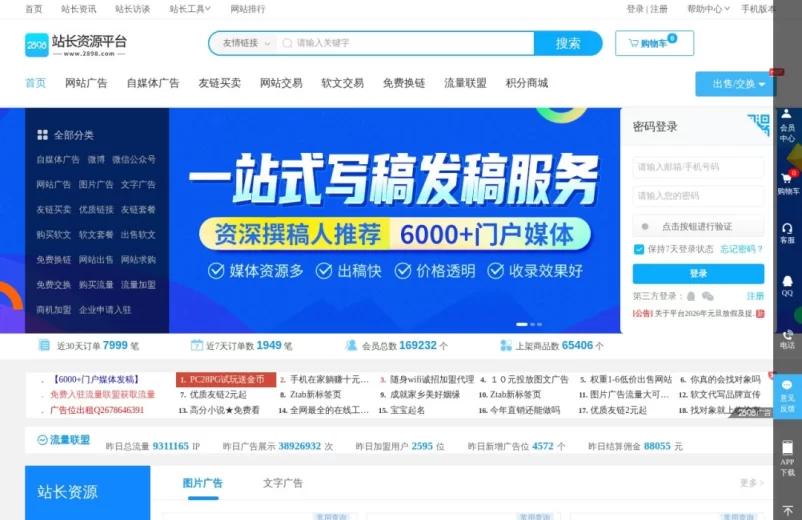Click the 全部分类 grid icon
The height and width of the screenshot is (520, 802).
pos(42,135)
